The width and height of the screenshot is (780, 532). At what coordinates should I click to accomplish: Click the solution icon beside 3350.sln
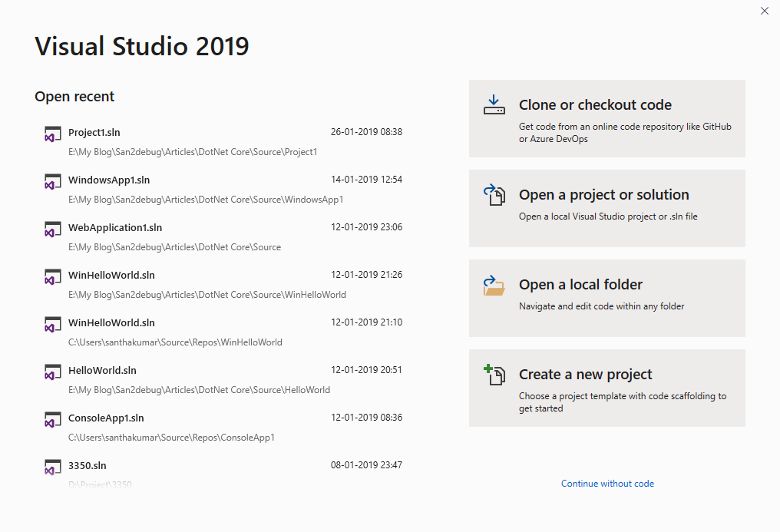(53, 468)
